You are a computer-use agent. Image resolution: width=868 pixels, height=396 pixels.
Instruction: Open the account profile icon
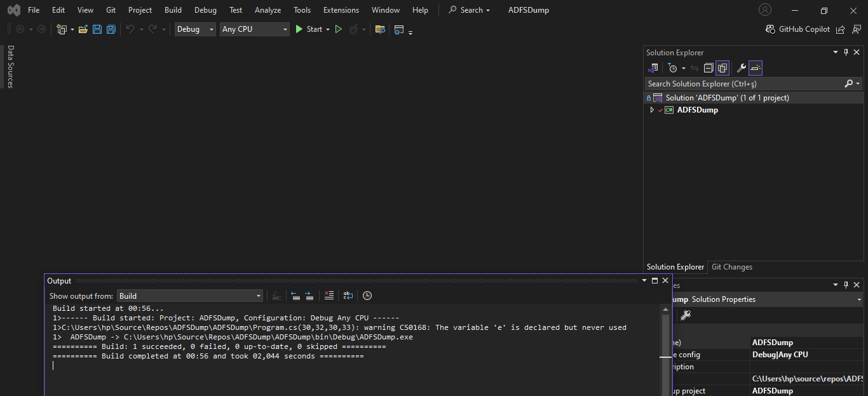(765, 10)
